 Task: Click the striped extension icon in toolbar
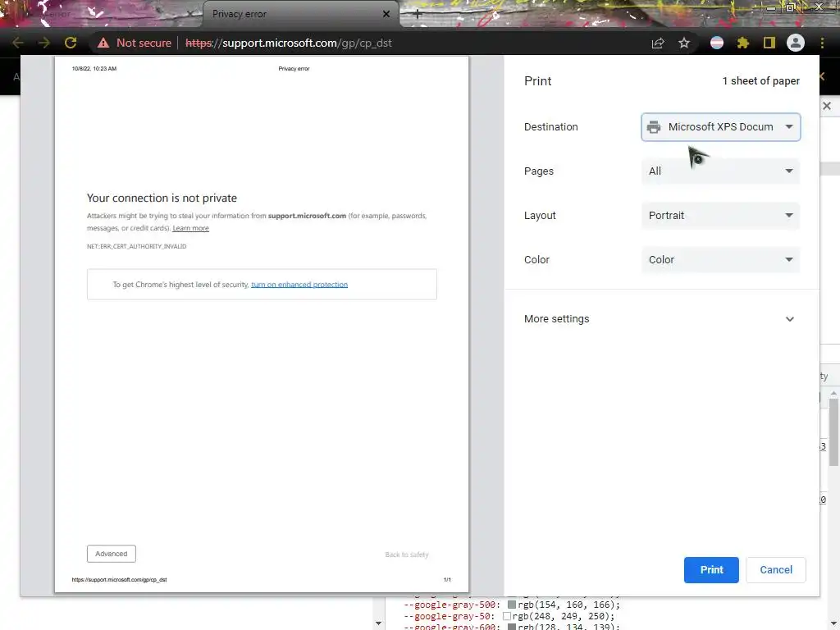click(x=717, y=43)
